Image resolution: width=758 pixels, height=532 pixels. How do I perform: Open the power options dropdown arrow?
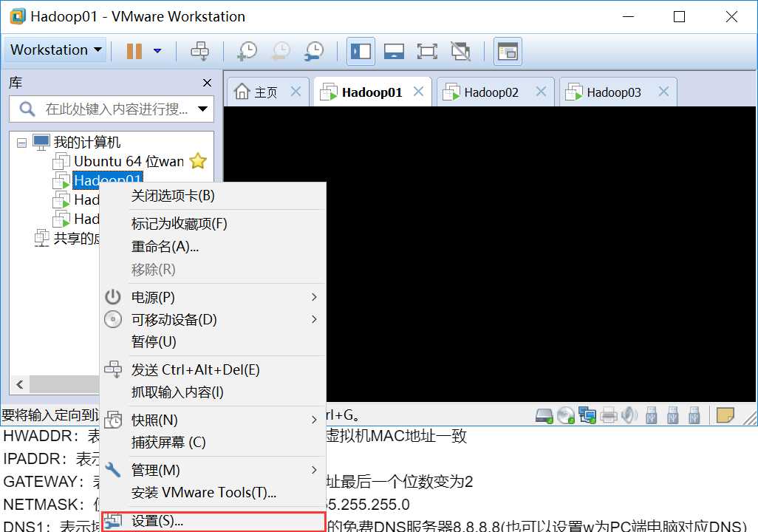pos(157,51)
